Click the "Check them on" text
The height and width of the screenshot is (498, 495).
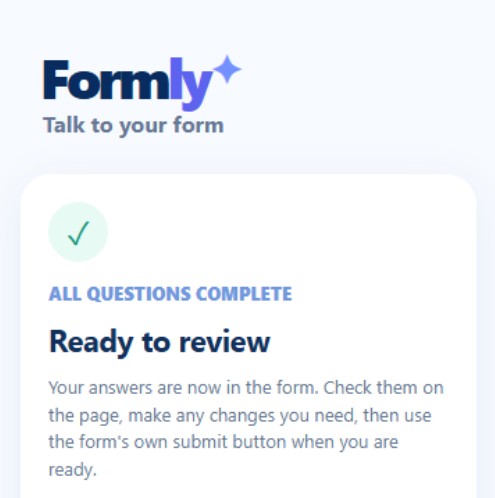384,388
